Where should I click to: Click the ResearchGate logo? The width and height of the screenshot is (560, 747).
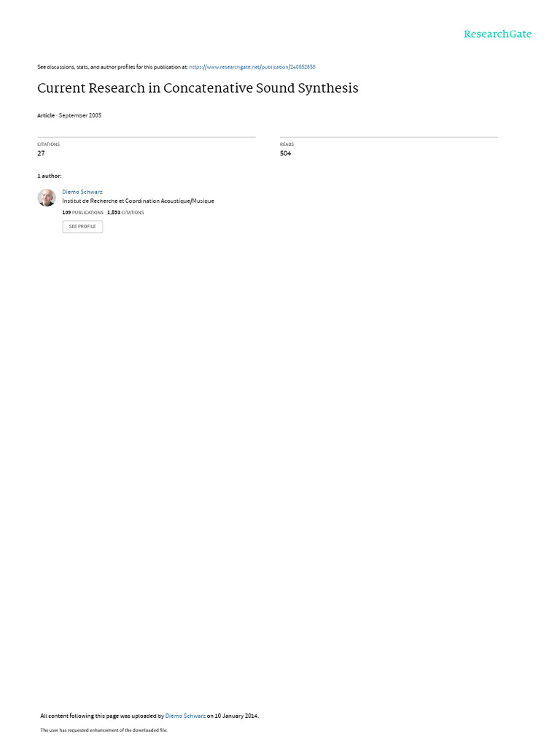(x=497, y=34)
